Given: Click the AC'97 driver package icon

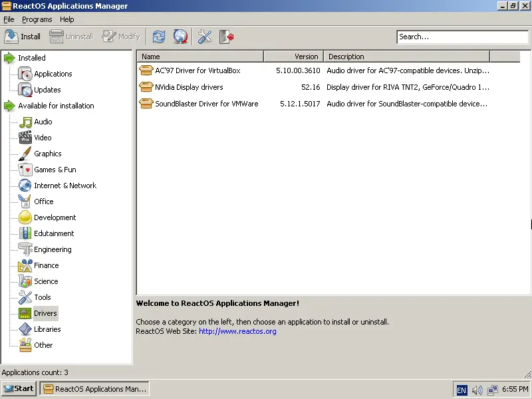Looking at the screenshot, I should click(x=146, y=70).
